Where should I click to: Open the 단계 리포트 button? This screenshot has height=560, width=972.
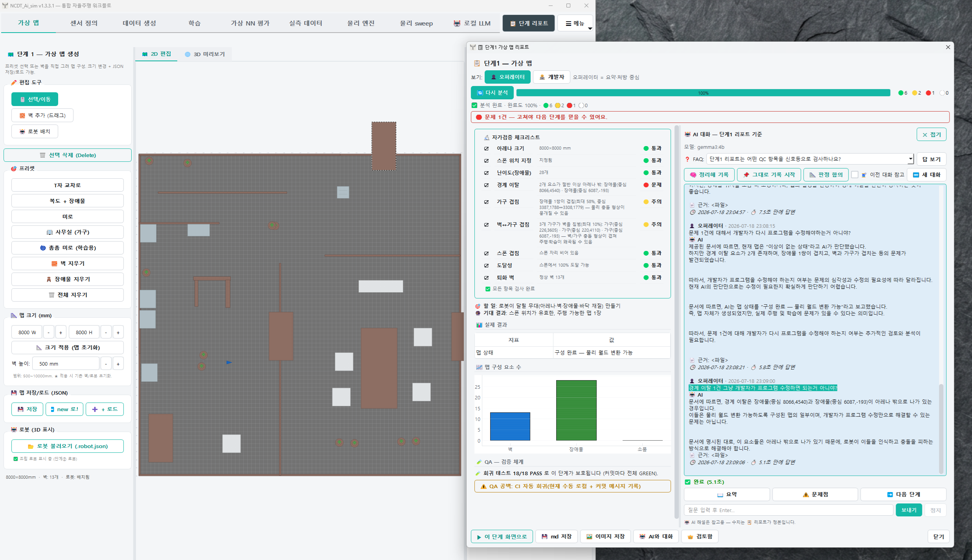point(529,23)
